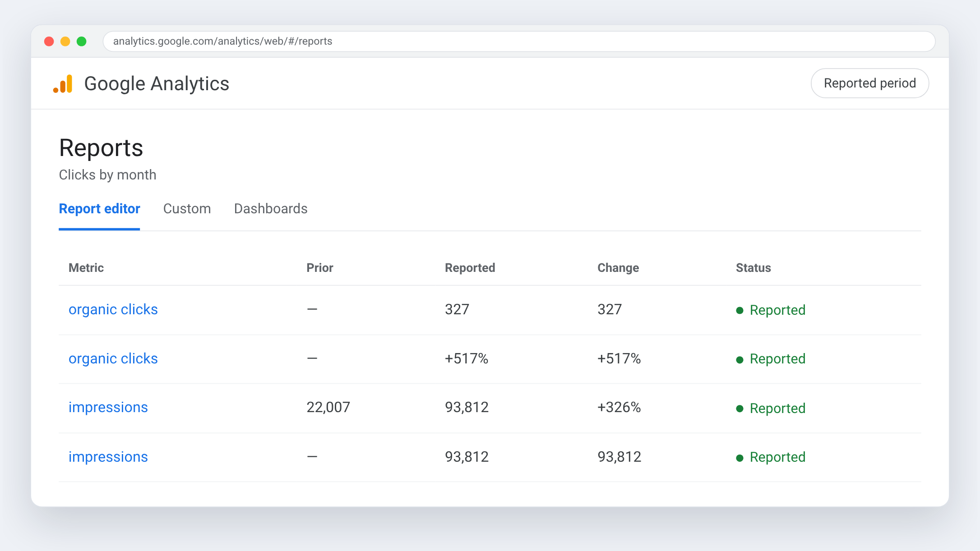This screenshot has height=551, width=980.
Task: Open the Reported period selector
Action: click(x=869, y=83)
